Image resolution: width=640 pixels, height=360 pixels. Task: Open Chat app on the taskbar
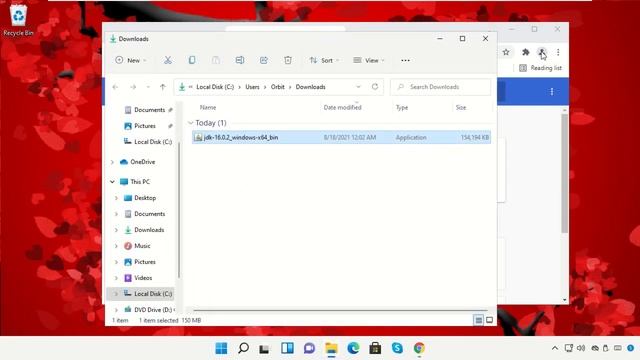pyautogui.click(x=309, y=348)
